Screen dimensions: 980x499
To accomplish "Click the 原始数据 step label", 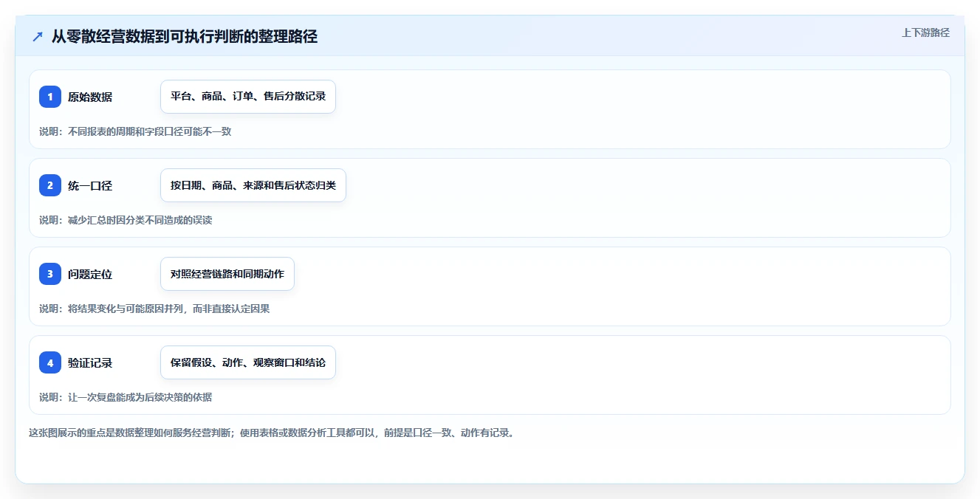I will pos(90,97).
